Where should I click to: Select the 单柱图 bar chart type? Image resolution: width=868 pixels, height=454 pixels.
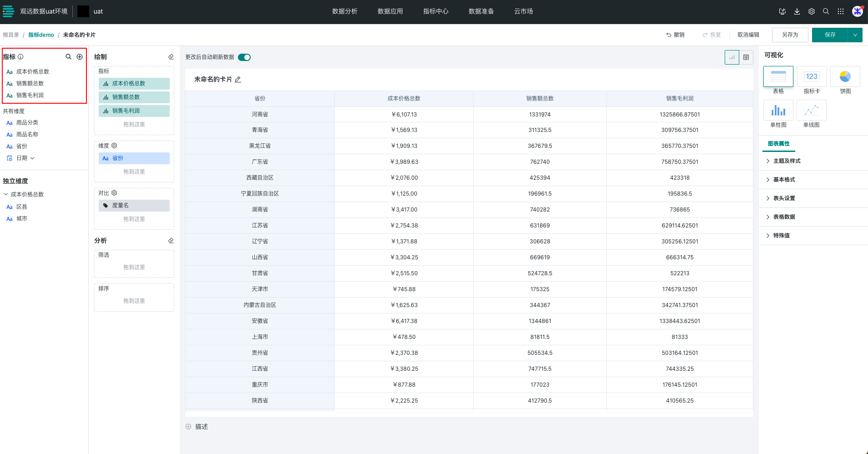point(778,111)
